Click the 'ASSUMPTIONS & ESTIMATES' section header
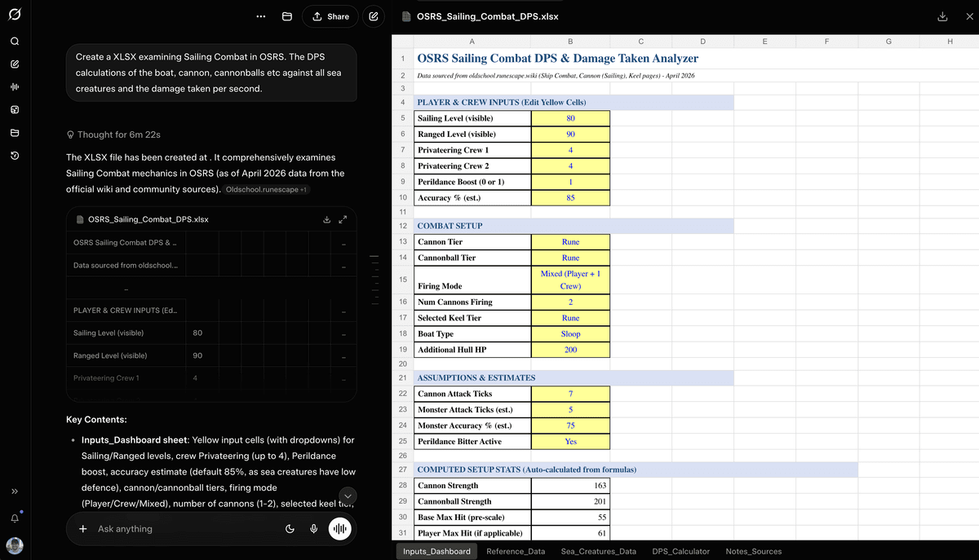Screen dimensions: 979x560 574,378
